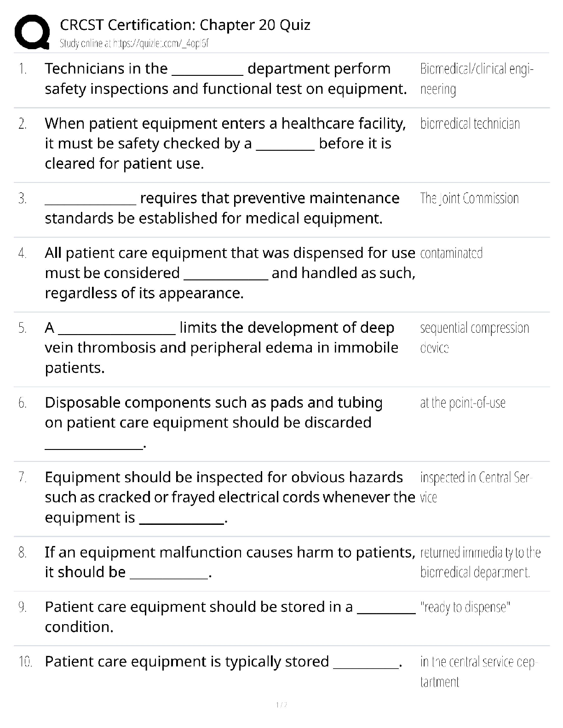The width and height of the screenshot is (563, 728).
Task: Click the answer sequential compression device
Action: pyautogui.click(x=474, y=337)
